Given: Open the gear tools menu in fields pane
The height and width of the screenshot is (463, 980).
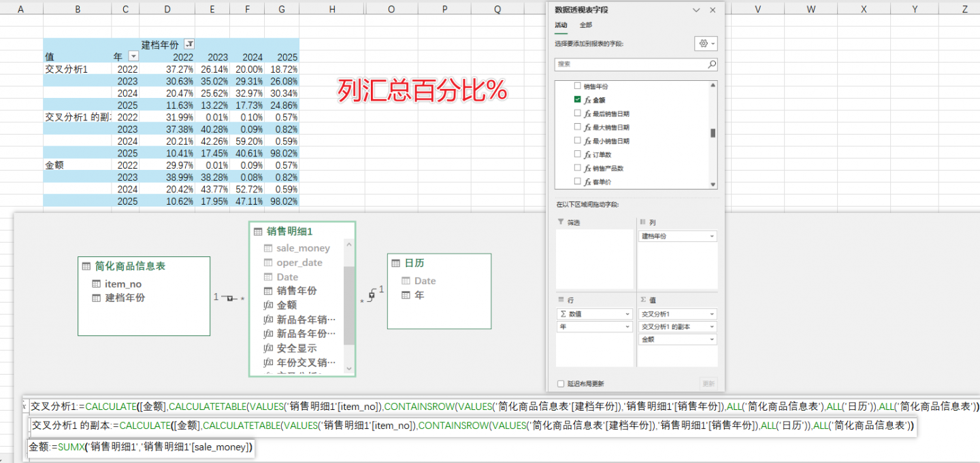Looking at the screenshot, I should pyautogui.click(x=705, y=44).
